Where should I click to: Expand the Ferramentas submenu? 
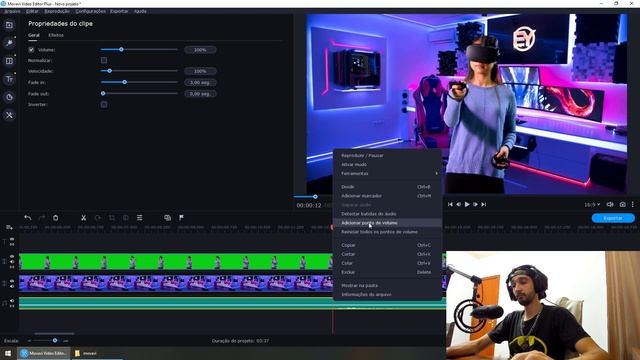point(387,173)
